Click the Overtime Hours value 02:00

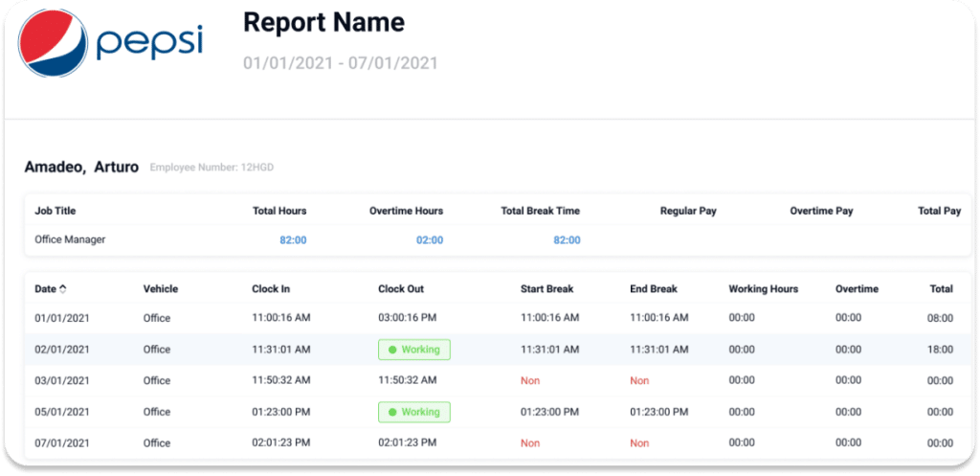click(430, 240)
